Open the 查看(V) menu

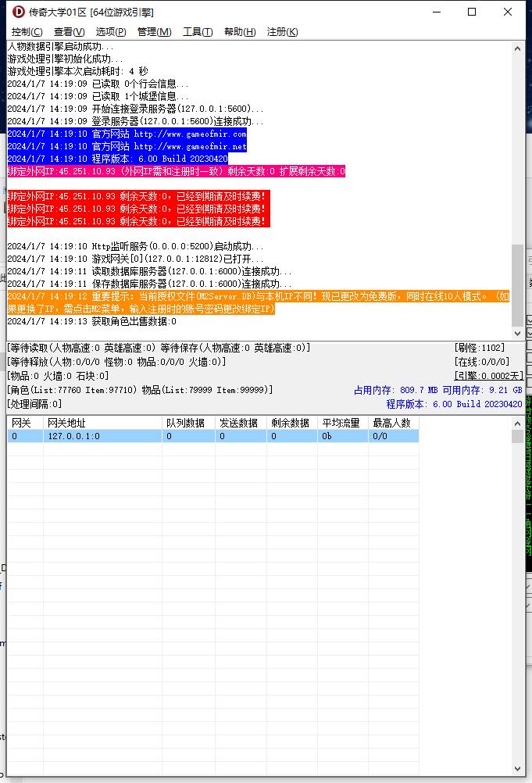(69, 32)
